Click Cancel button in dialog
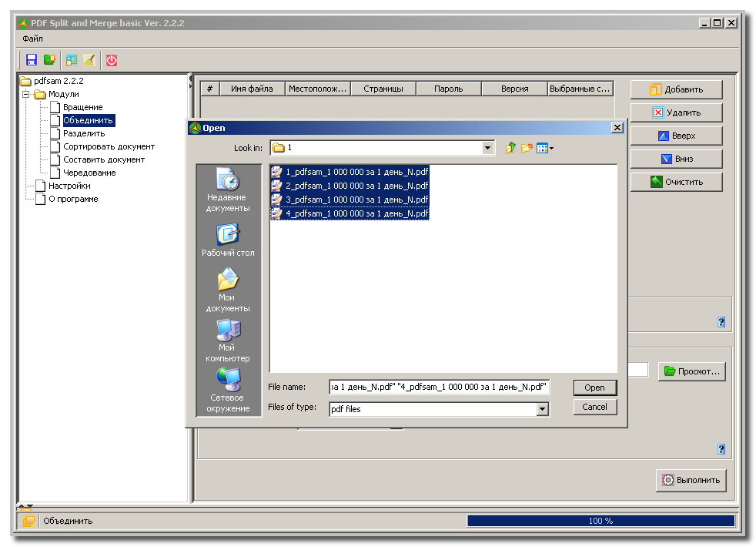Viewport: 756px width, 547px height. 594,407
